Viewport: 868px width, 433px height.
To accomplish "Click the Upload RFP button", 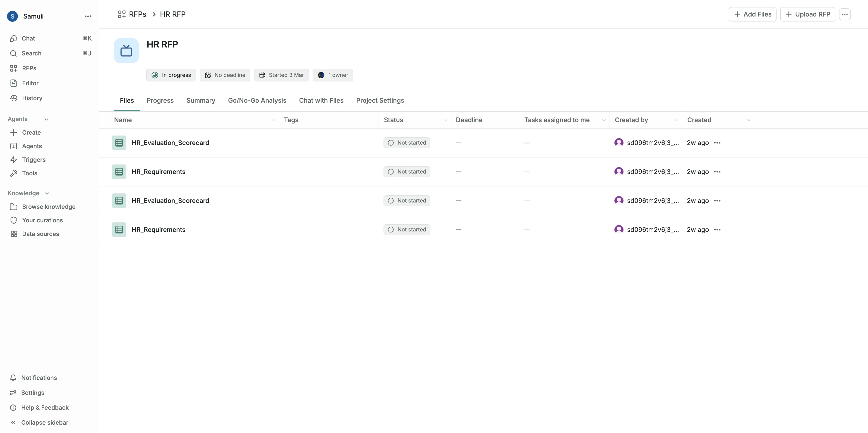I will (807, 14).
